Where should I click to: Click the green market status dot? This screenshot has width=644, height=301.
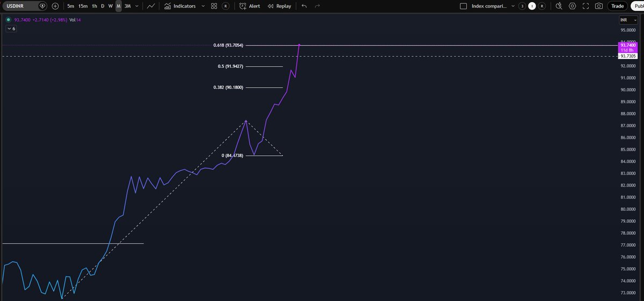[x=8, y=20]
